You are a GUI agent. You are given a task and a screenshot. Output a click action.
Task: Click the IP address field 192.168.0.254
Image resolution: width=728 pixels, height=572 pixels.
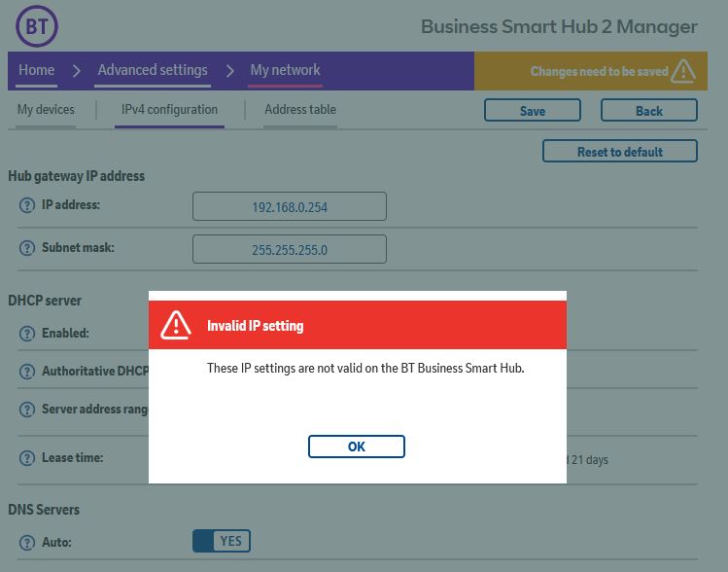pyautogui.click(x=290, y=206)
